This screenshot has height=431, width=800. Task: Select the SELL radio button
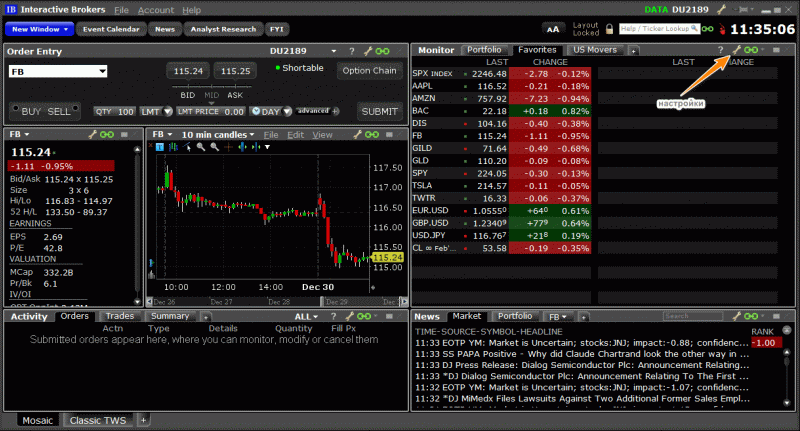click(x=76, y=108)
